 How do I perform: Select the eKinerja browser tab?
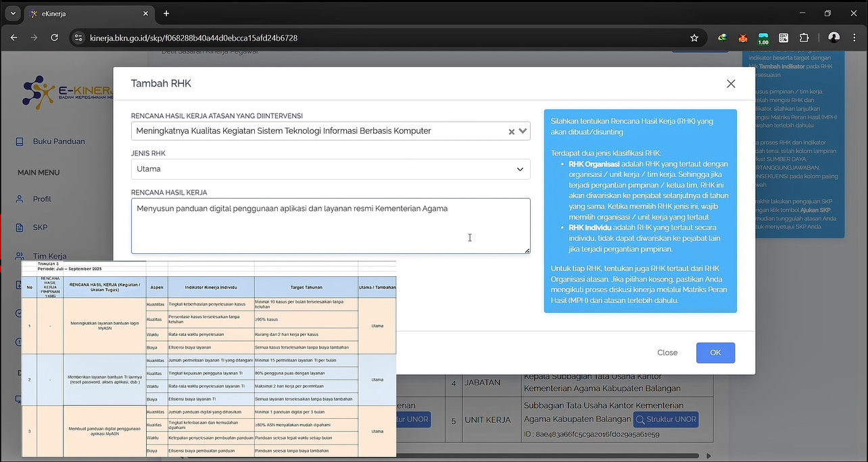click(x=83, y=14)
